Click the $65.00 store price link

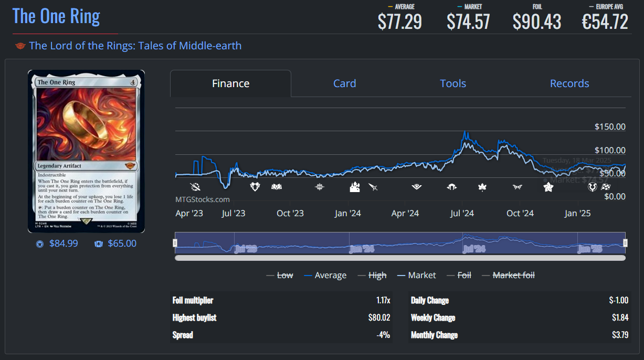(122, 243)
